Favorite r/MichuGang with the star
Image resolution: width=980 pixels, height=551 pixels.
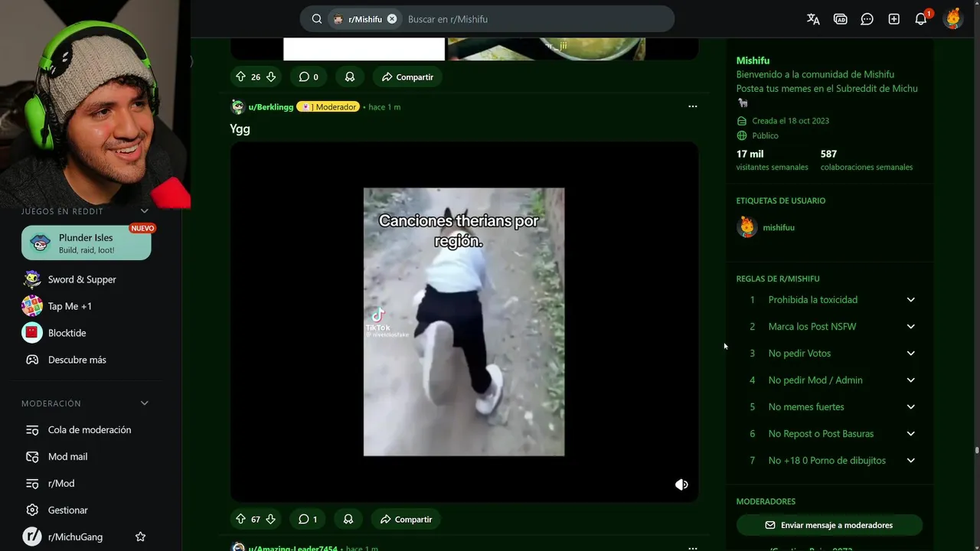click(140, 537)
